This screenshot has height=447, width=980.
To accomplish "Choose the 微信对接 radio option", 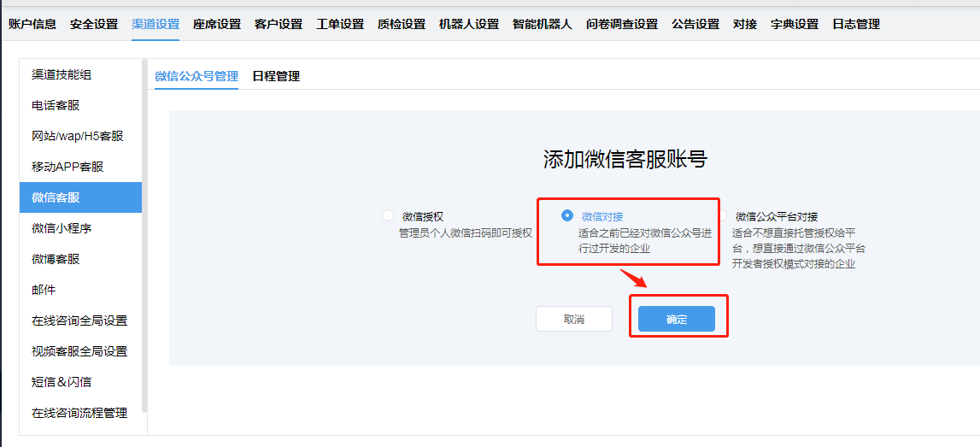I will tap(566, 215).
